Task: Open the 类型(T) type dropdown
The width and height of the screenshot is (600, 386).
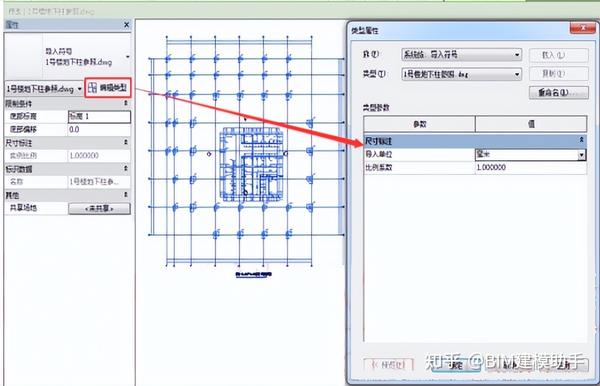Action: click(x=461, y=74)
